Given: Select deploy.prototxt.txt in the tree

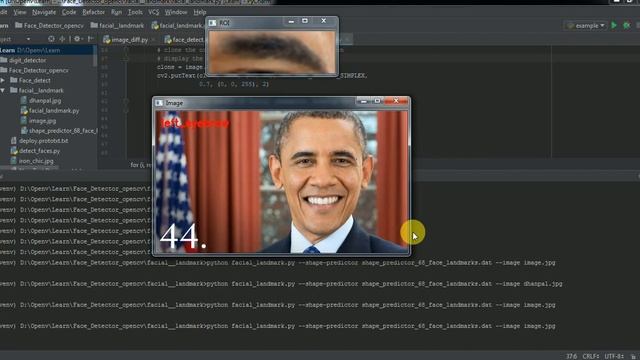Looking at the screenshot, I should click(39, 141).
